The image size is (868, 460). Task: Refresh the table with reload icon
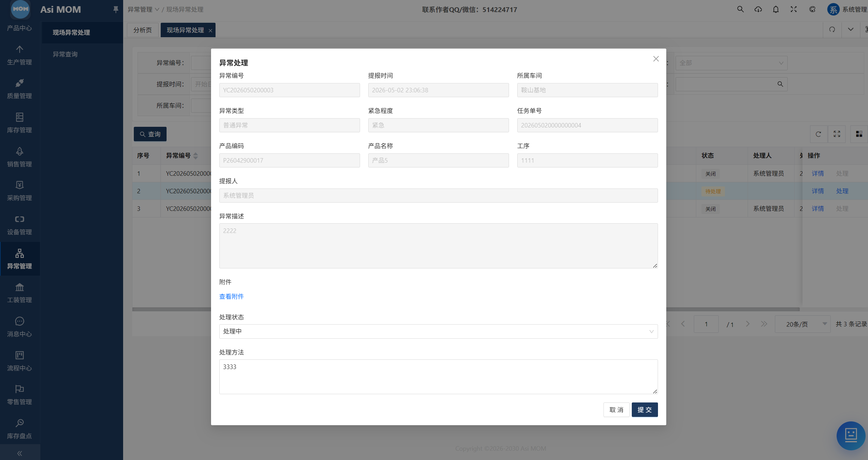(818, 134)
